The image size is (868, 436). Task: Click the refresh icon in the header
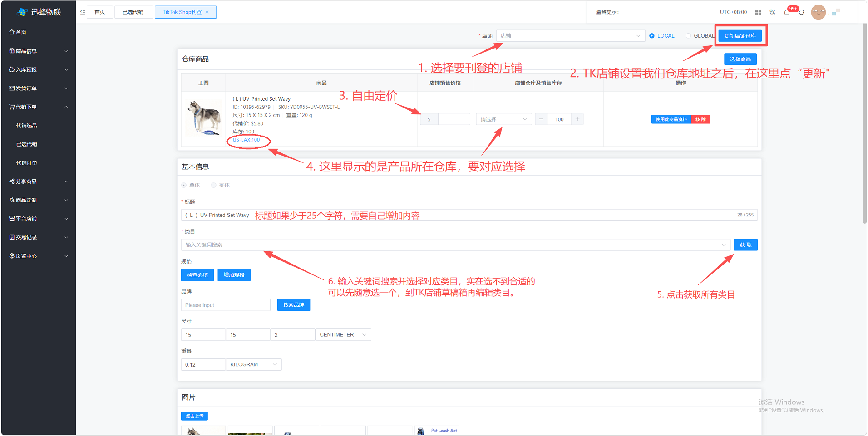(801, 12)
